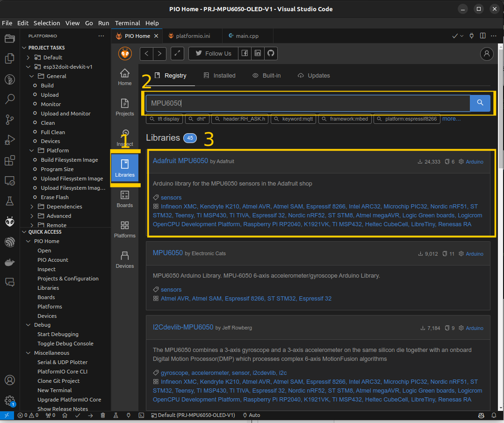Collapse the General folder

[31, 76]
